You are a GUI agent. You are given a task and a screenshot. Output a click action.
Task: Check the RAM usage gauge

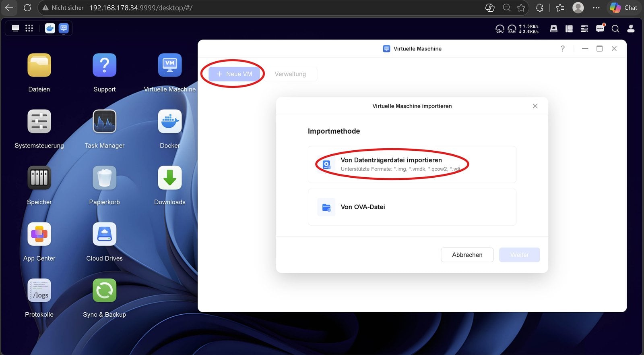[512, 29]
